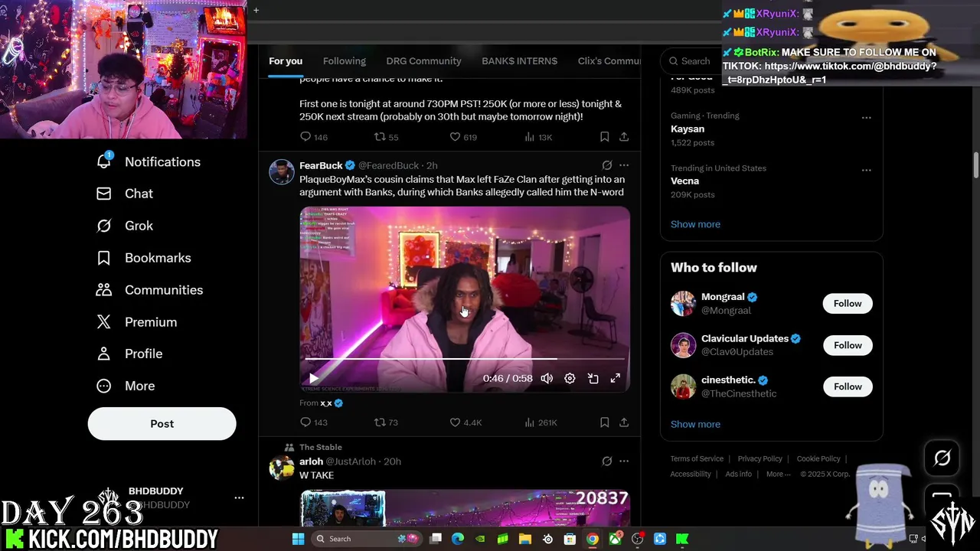Open video playback settings gear
The width and height of the screenshot is (980, 551).
coord(570,378)
